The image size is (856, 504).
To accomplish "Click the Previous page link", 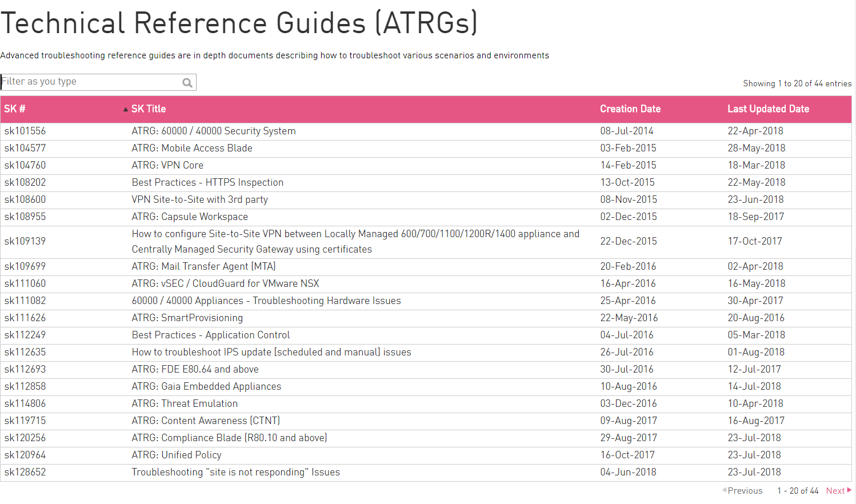I will coord(745,491).
